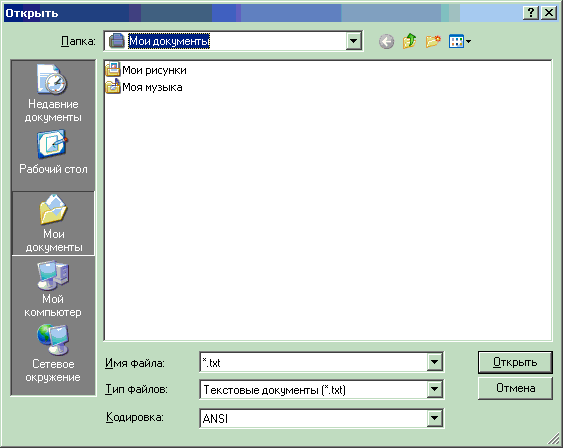Image resolution: width=563 pixels, height=448 pixels.
Task: Open the View menu icon
Action: (460, 42)
